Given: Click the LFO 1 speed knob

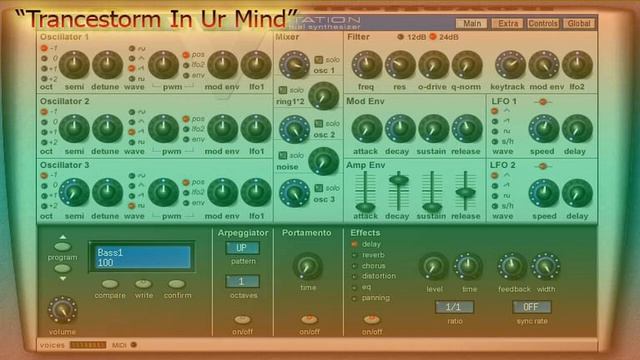Looking at the screenshot, I should click(544, 129).
